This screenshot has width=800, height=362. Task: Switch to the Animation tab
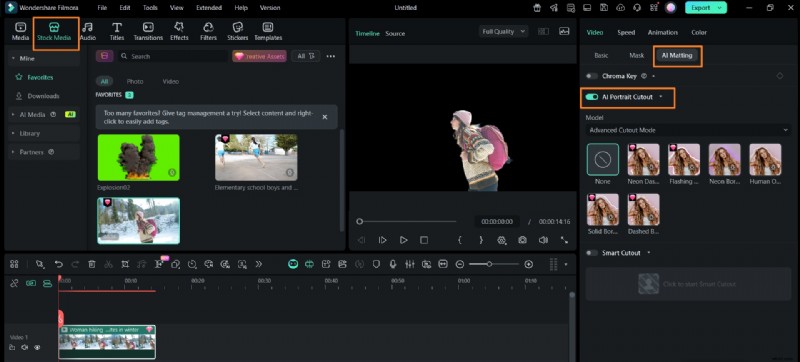663,32
